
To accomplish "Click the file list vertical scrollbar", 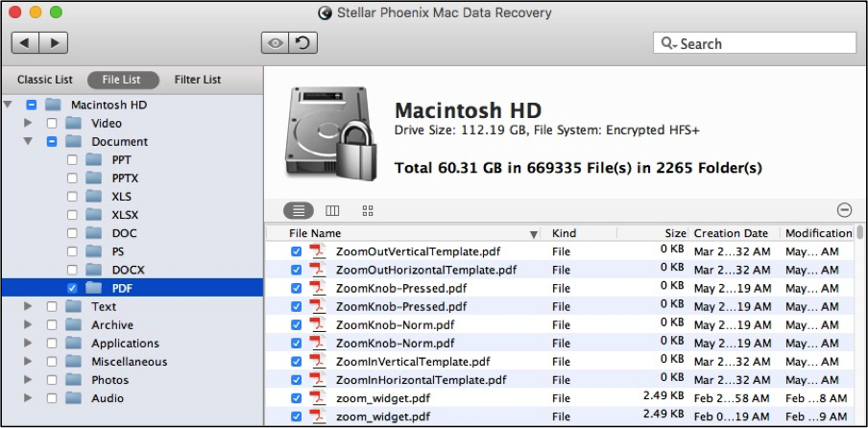I will click(859, 325).
